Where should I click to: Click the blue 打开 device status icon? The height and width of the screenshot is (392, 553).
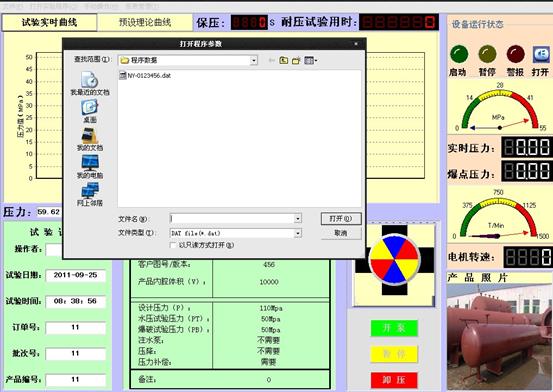click(x=541, y=54)
